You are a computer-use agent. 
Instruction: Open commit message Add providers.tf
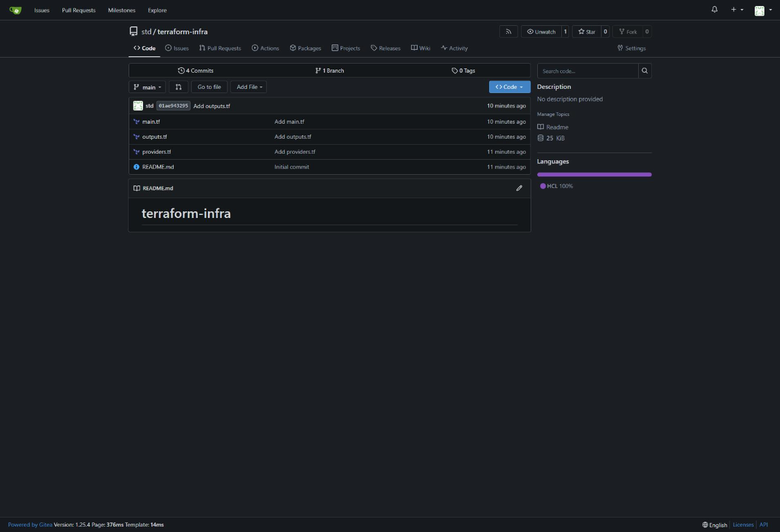click(x=295, y=152)
